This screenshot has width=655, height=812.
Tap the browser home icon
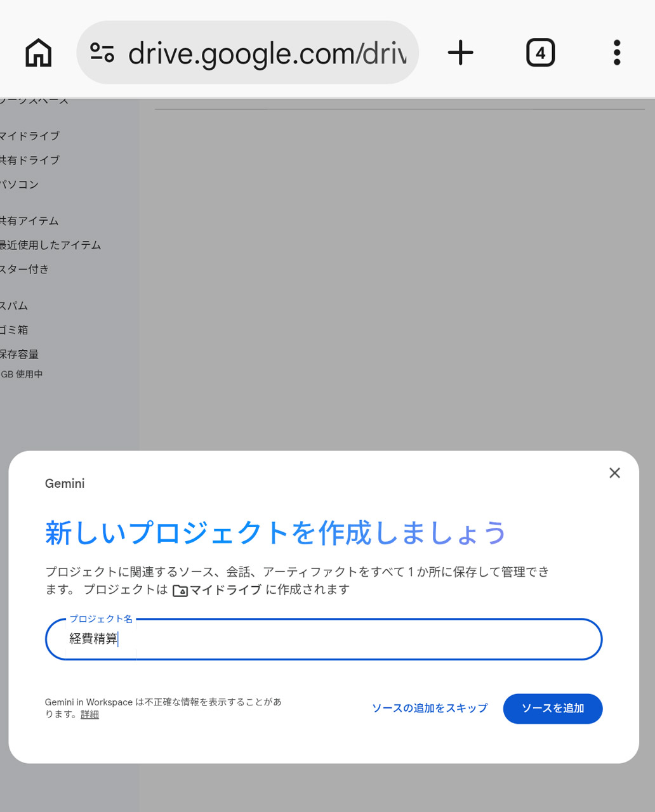tap(39, 53)
